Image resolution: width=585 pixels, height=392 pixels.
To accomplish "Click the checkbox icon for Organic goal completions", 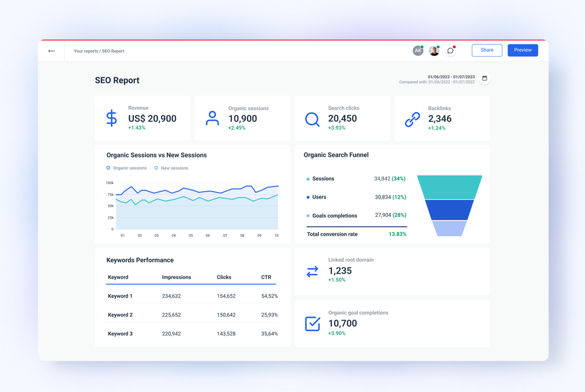I will tap(313, 324).
